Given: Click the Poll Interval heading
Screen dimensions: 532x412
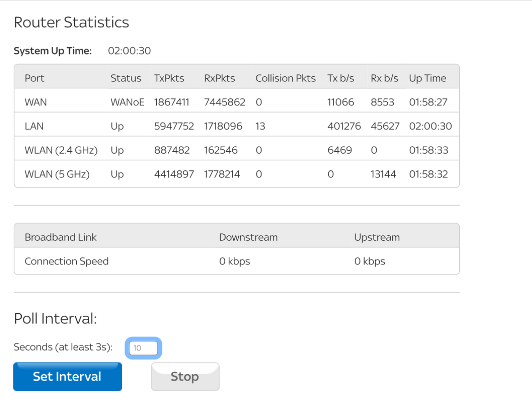Looking at the screenshot, I should [55, 318].
